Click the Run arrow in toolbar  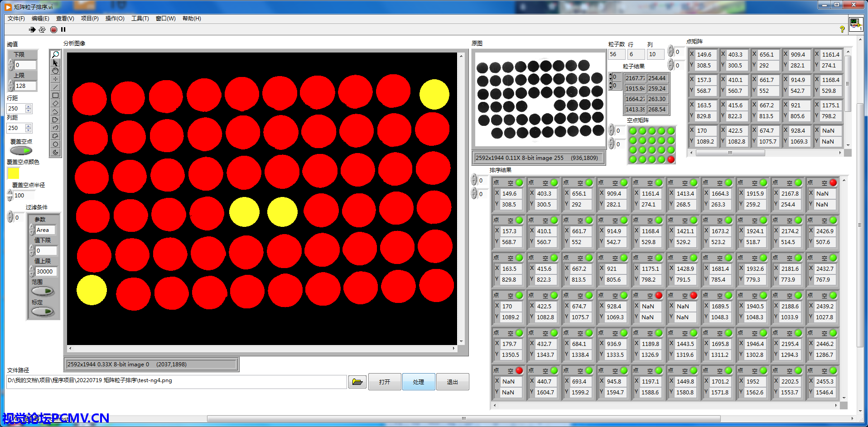32,29
